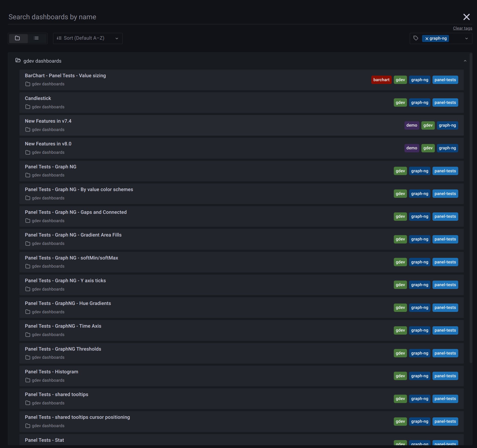
Task: Filter by the panel-tests tag on Candlestick
Action: click(445, 102)
